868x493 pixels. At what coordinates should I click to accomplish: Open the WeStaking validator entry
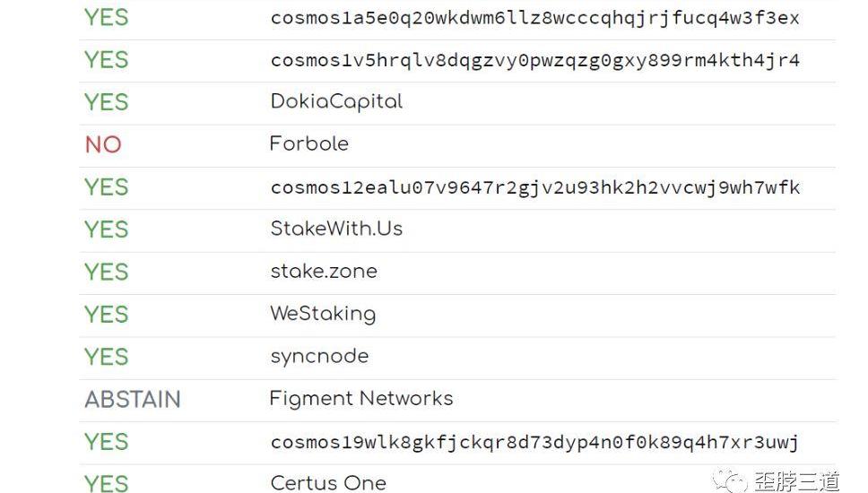click(323, 314)
